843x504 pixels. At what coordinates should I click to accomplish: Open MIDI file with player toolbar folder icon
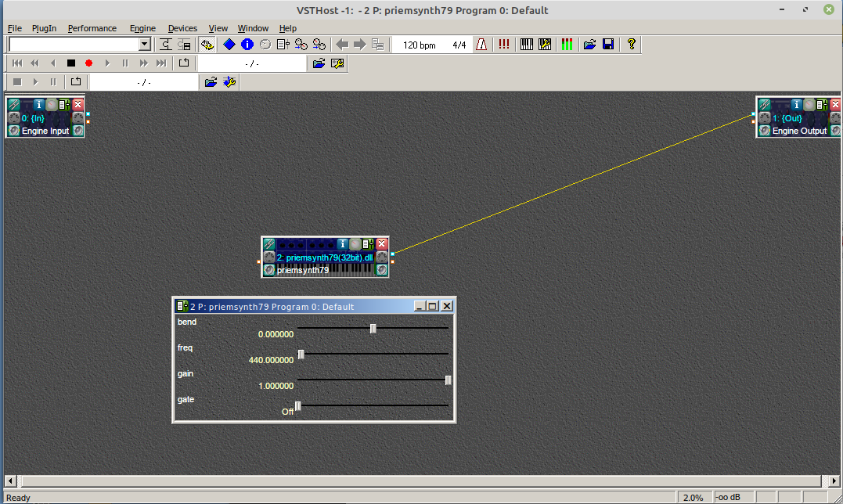[x=319, y=63]
